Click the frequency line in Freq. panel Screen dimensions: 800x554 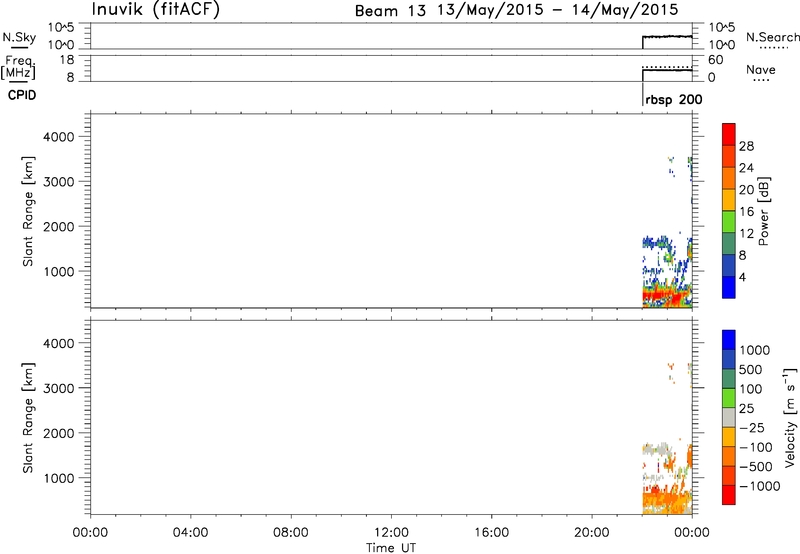[x=667, y=70]
